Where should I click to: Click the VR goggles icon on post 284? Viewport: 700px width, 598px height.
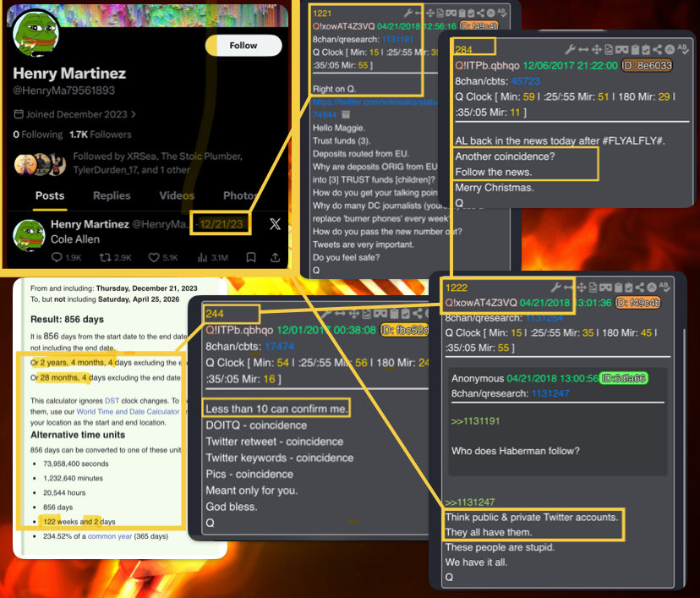621,50
